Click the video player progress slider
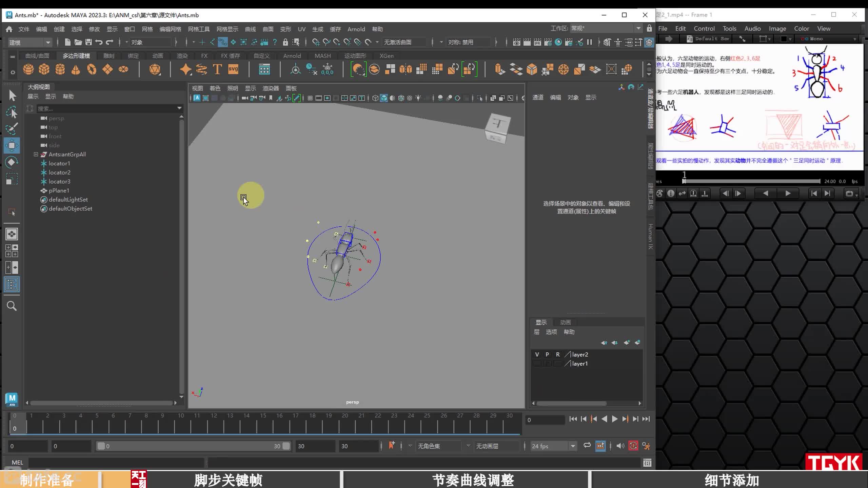 click(x=751, y=181)
